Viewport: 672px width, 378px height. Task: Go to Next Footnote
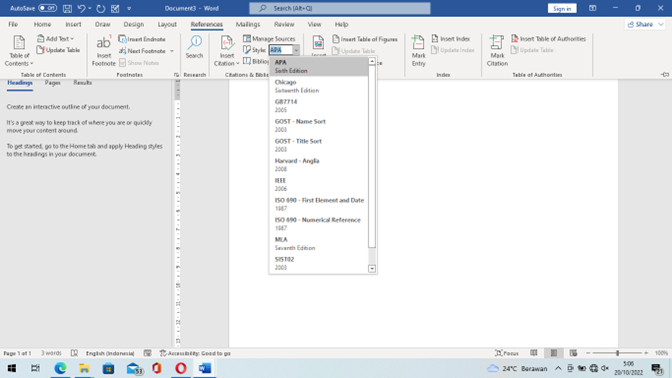[142, 51]
